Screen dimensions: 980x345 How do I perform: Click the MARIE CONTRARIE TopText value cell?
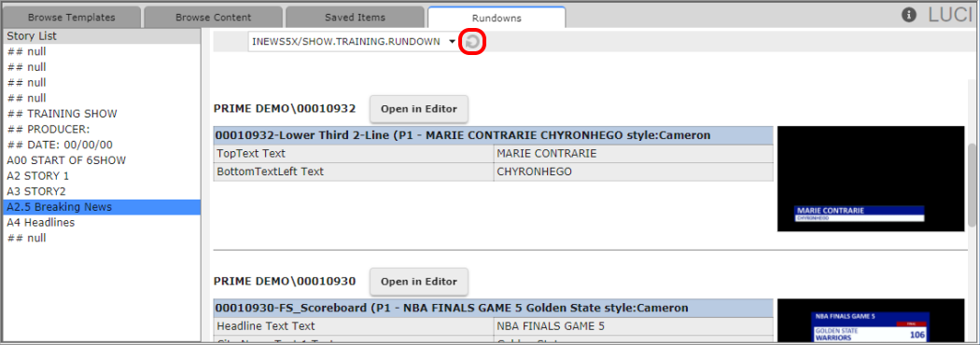(633, 154)
